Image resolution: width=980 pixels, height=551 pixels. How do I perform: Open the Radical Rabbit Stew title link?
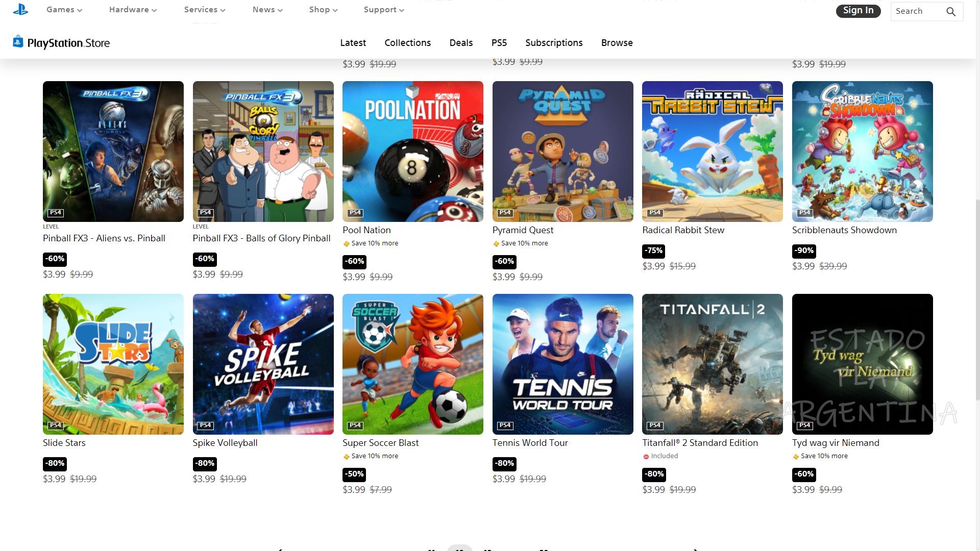click(x=683, y=230)
